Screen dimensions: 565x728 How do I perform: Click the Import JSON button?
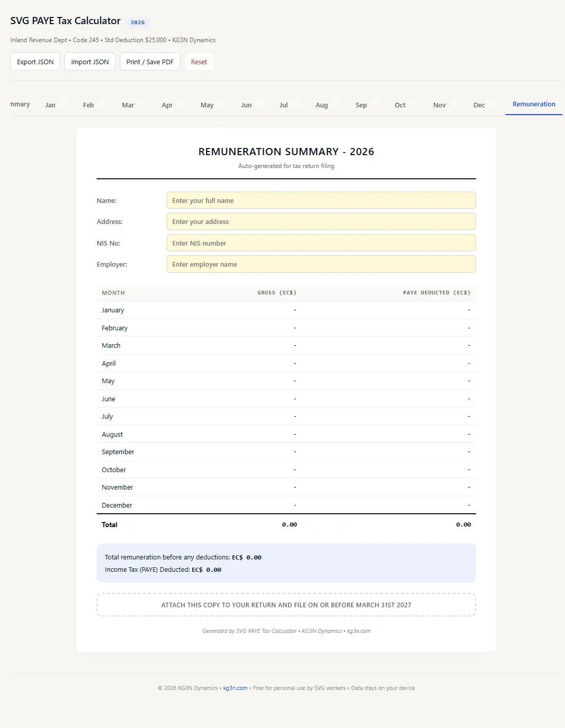click(90, 62)
